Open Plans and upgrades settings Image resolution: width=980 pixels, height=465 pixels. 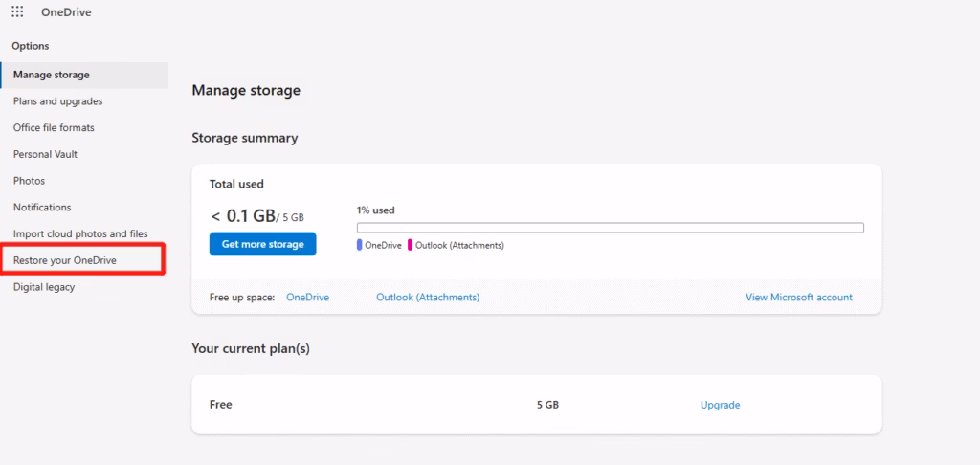[57, 101]
